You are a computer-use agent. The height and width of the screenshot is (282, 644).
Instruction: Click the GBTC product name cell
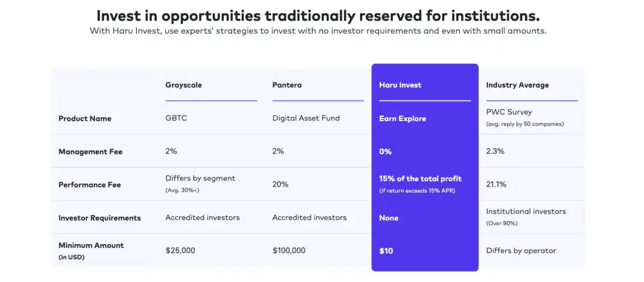click(176, 118)
